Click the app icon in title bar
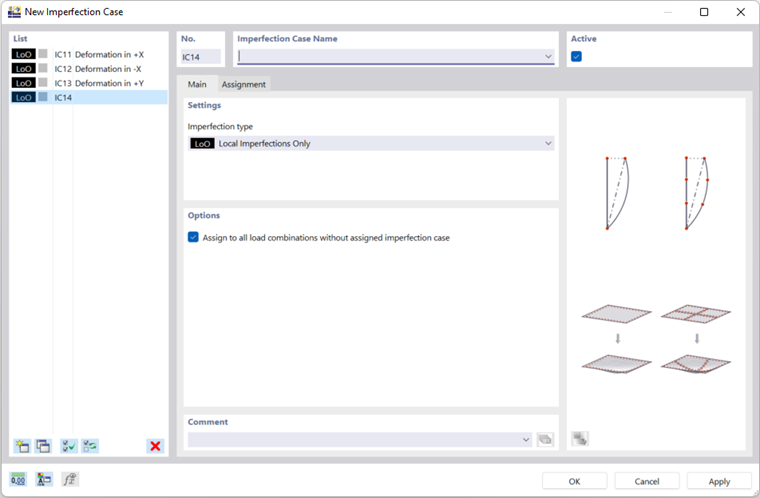 pyautogui.click(x=15, y=12)
